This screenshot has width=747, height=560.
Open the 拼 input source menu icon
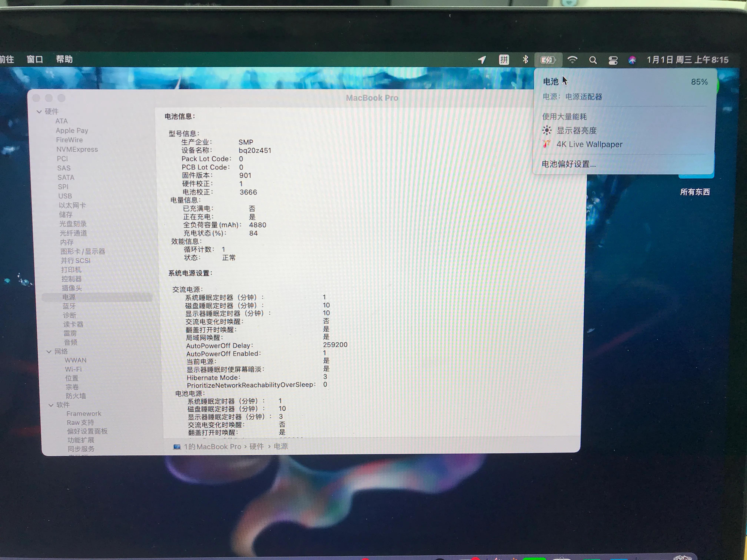504,60
